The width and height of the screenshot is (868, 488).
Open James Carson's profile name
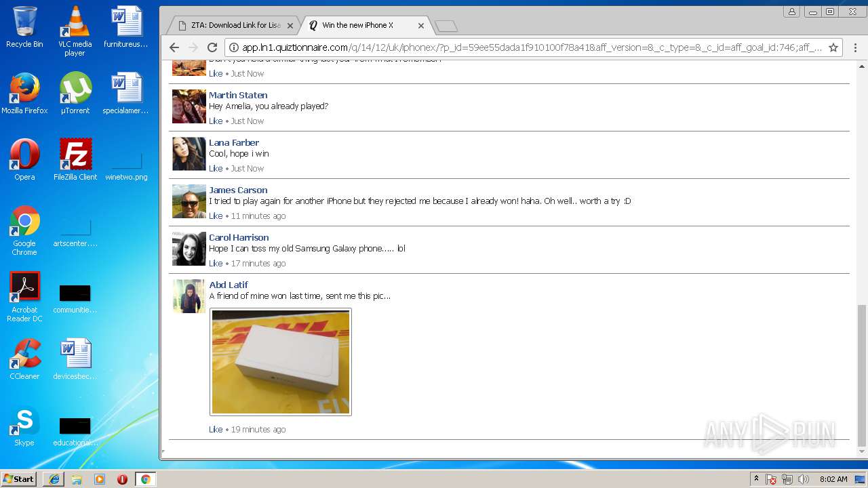coord(238,190)
